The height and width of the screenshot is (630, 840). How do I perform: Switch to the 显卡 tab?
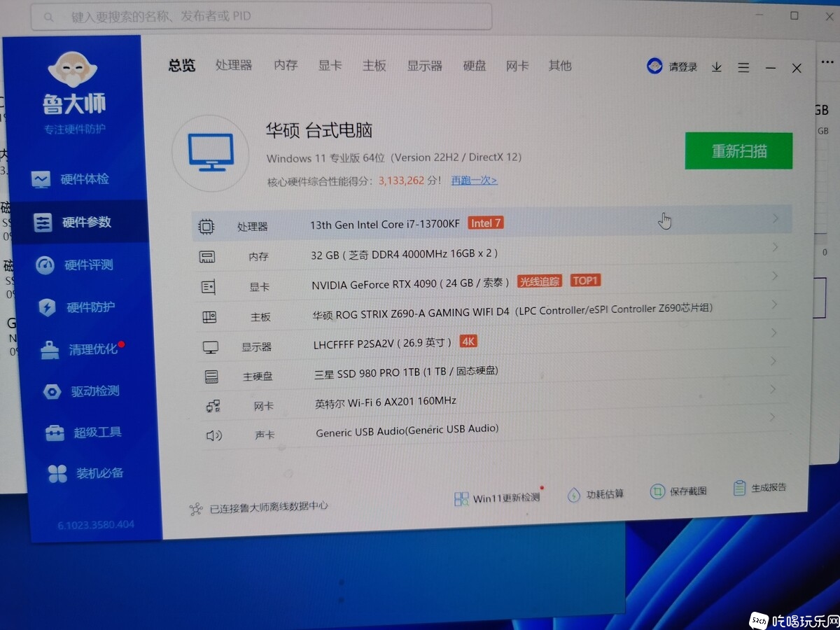(330, 65)
